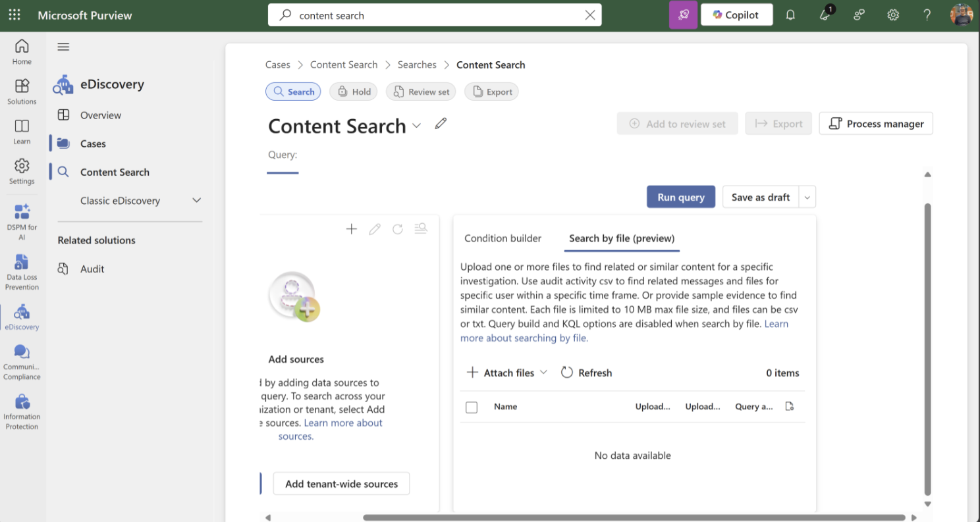Clear the search box with X icon
980x522 pixels.
[x=590, y=15]
